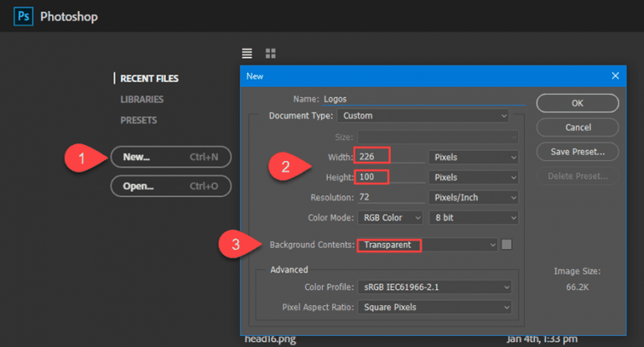Select the RECENT FILES tab
Screen dimensions: 644x347
point(149,79)
